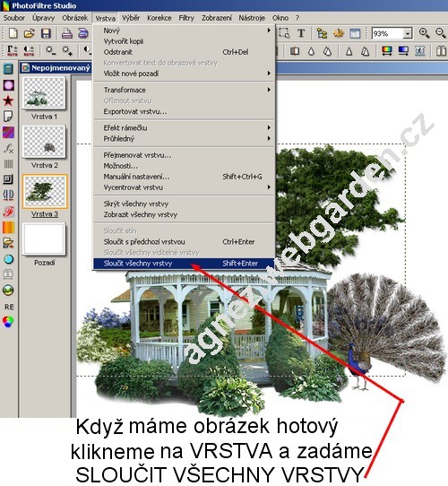
Task: Open a file with the folder icon
Action: [30, 33]
